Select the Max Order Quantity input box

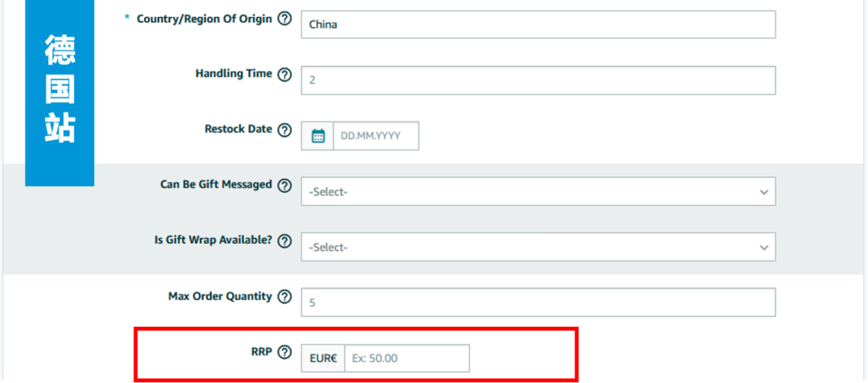point(538,303)
